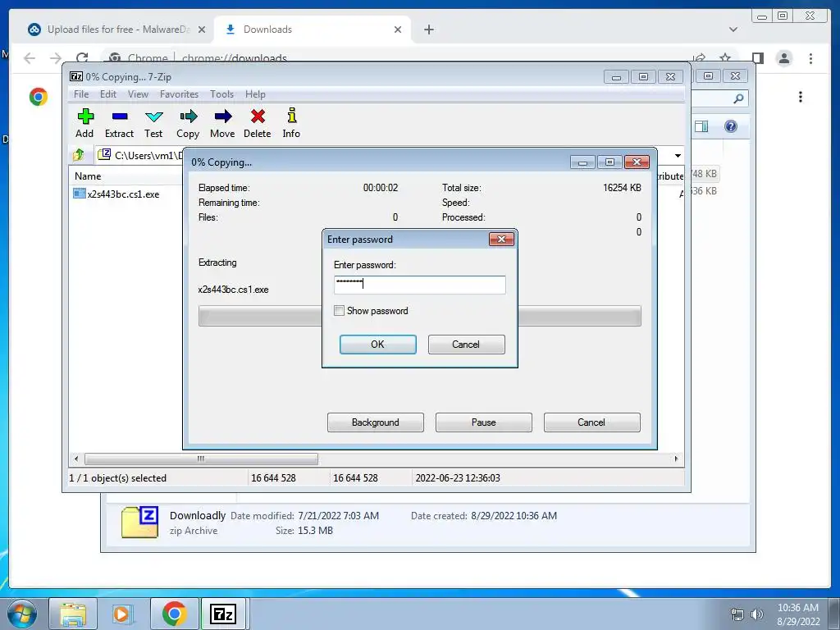Image resolution: width=840 pixels, height=630 pixels.
Task: Click Chrome reload page icon
Action: [x=82, y=58]
